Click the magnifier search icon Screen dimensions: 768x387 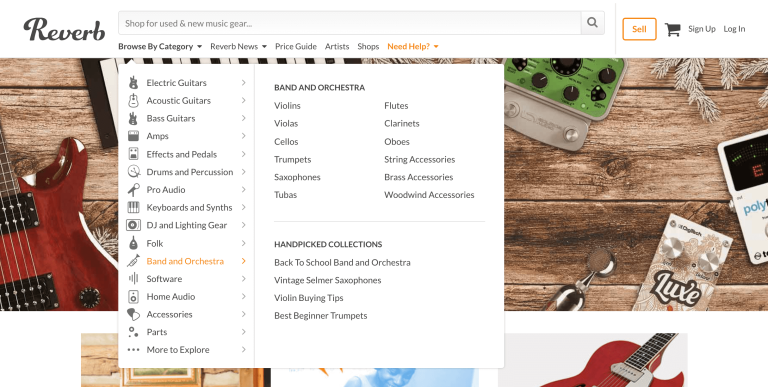coord(592,23)
